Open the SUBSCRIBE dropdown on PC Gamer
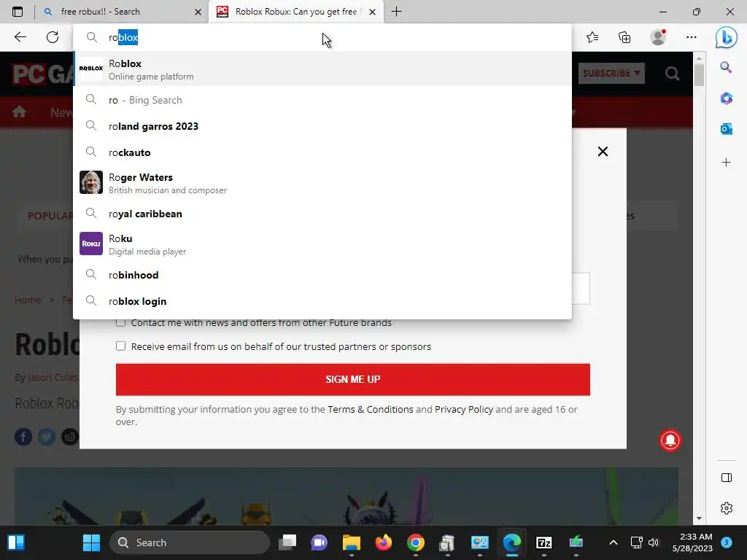This screenshot has width=747, height=560. point(611,74)
